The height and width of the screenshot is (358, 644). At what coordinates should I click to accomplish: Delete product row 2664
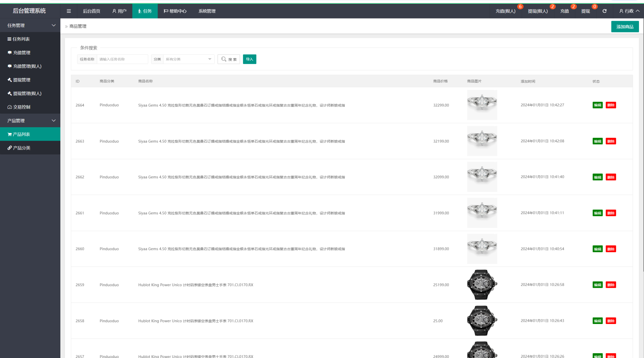point(611,105)
